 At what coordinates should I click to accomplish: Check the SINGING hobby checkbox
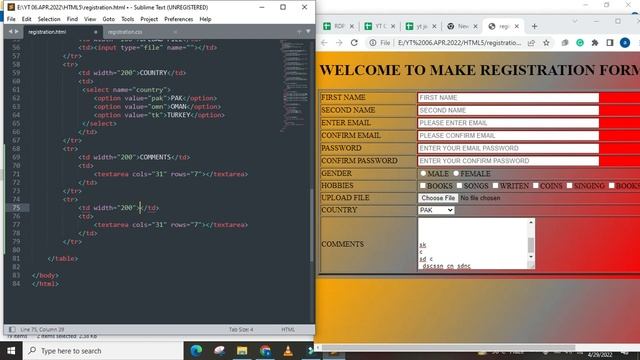(x=569, y=185)
